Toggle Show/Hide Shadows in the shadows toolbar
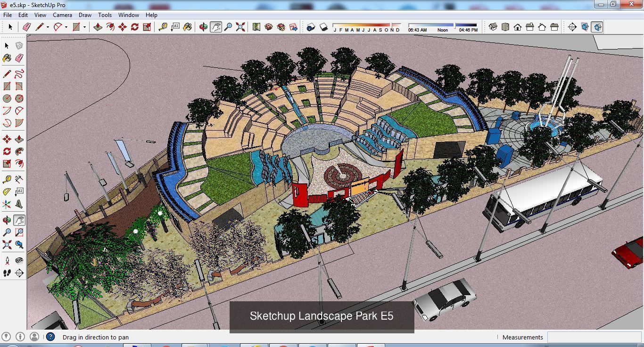Screen dimensions: 644x347 pos(323,27)
